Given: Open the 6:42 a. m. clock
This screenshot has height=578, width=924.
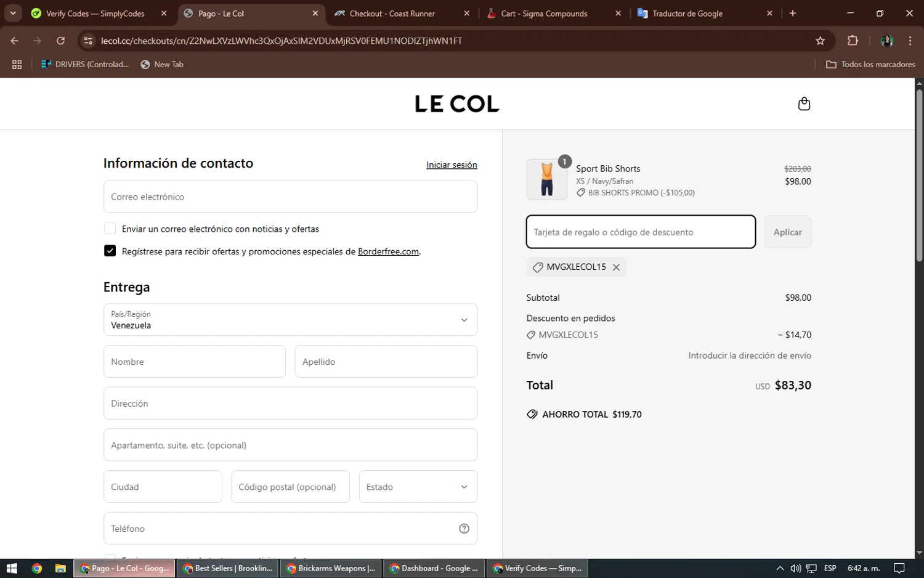Looking at the screenshot, I should [x=864, y=568].
